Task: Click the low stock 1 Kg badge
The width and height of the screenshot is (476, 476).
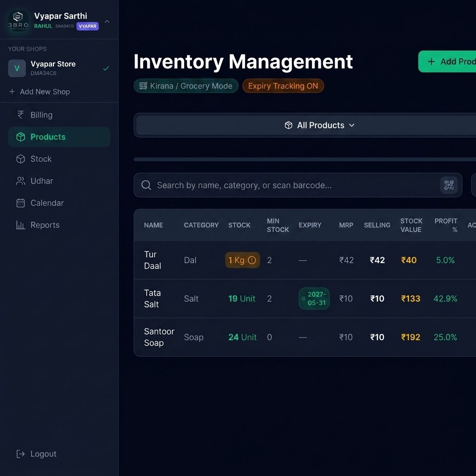Action: 242,260
